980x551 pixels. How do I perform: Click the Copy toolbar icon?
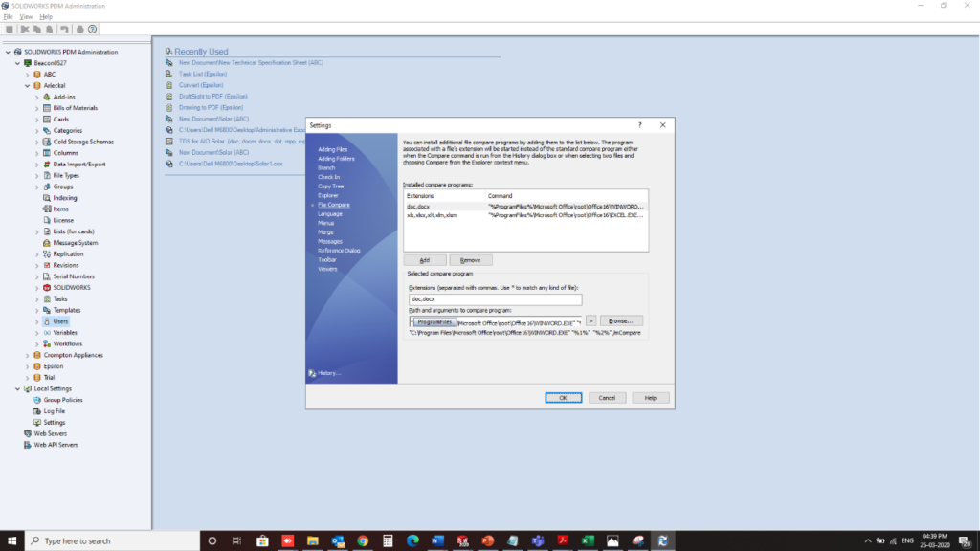pos(37,30)
